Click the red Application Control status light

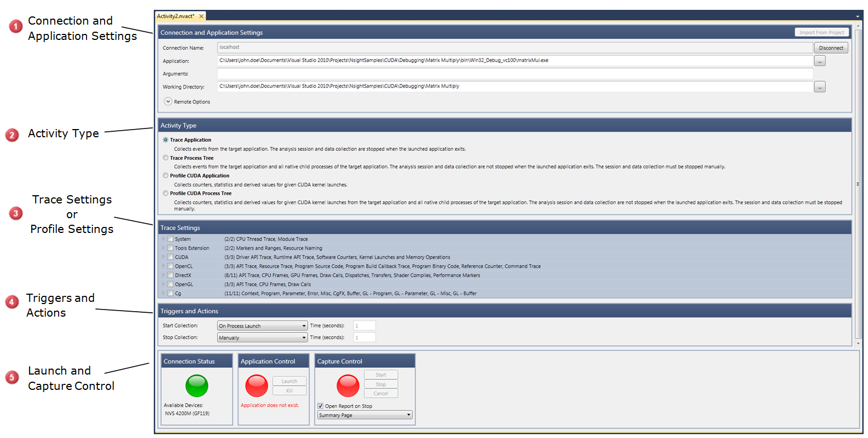click(256, 386)
